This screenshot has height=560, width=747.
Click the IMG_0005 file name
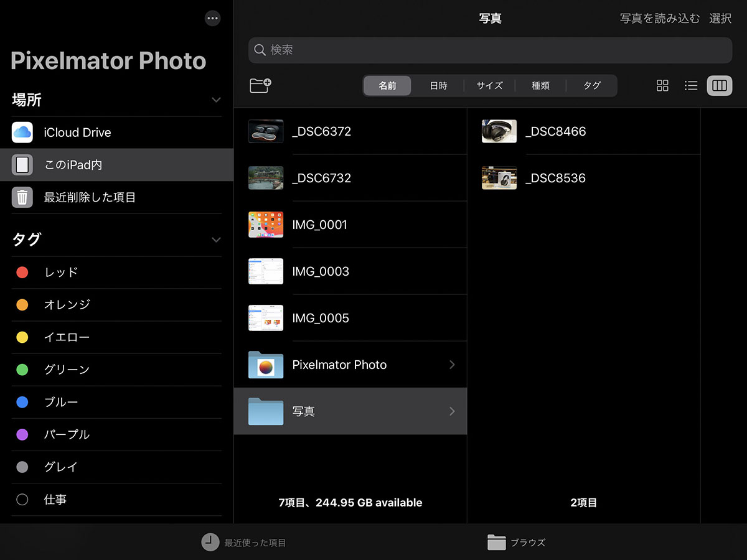coord(321,318)
